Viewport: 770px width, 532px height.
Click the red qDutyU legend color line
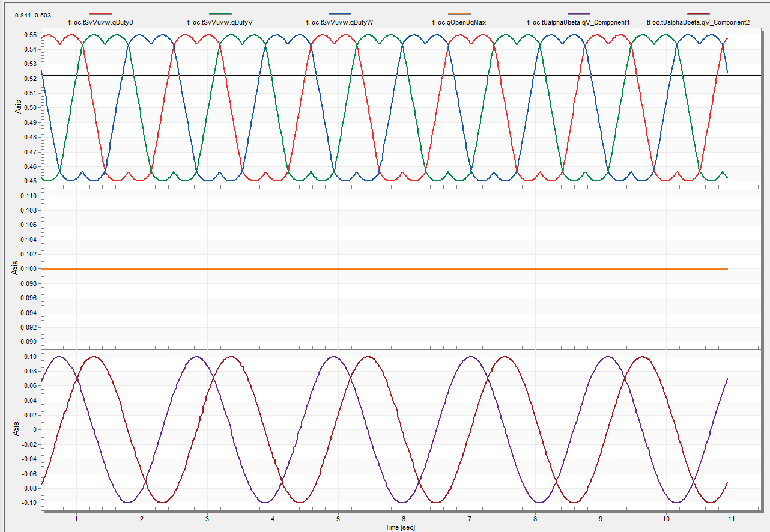[101, 13]
